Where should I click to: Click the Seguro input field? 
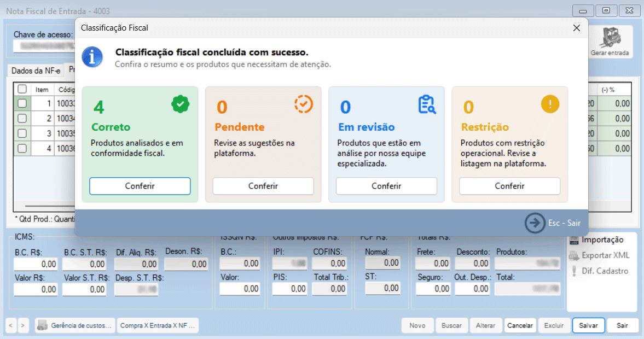[433, 289]
